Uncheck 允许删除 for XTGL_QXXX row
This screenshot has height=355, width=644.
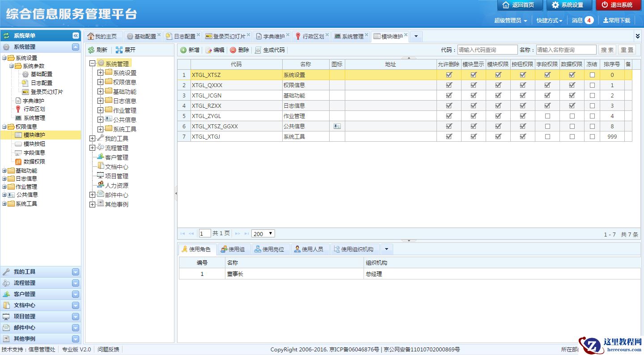tap(449, 85)
